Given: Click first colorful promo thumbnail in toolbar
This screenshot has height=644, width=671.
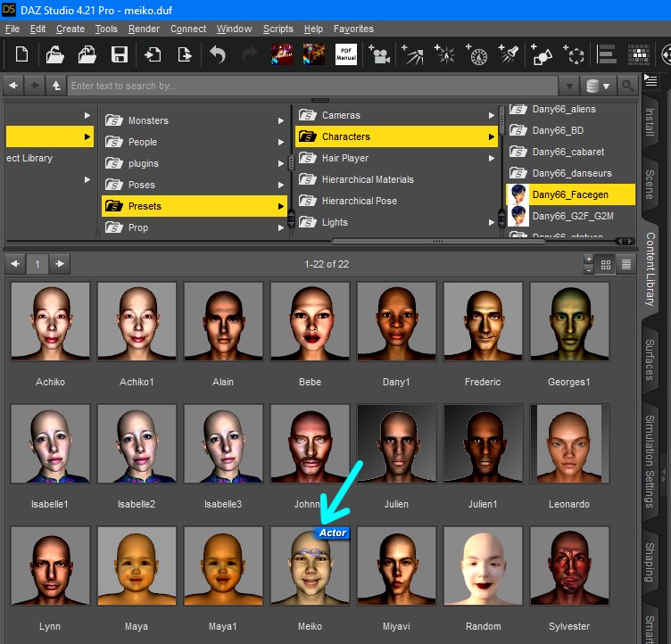Looking at the screenshot, I should (x=282, y=54).
